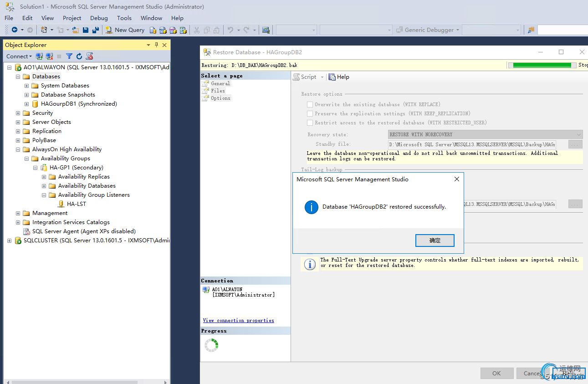Click the Save All icon
The height and width of the screenshot is (384, 588).
click(x=95, y=30)
